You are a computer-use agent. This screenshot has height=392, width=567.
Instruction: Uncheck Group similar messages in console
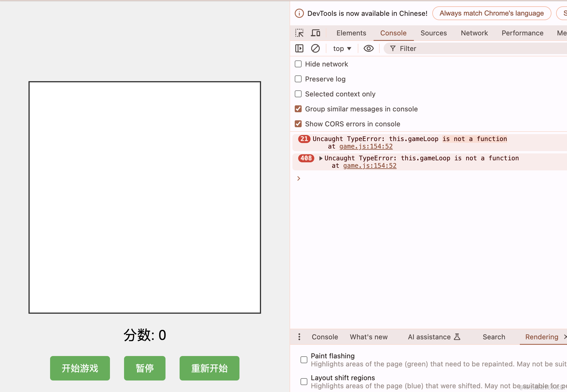(298, 109)
